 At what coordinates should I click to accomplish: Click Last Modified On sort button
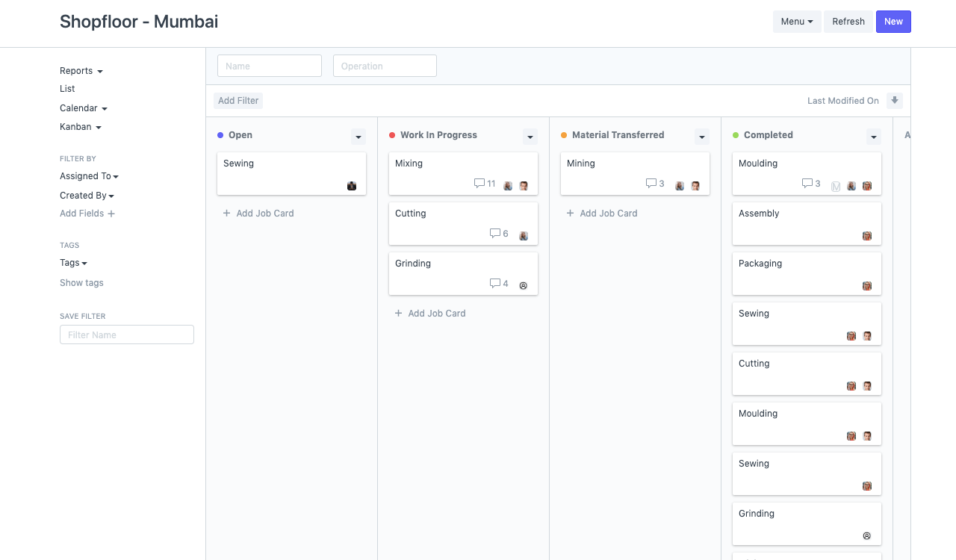[843, 101]
